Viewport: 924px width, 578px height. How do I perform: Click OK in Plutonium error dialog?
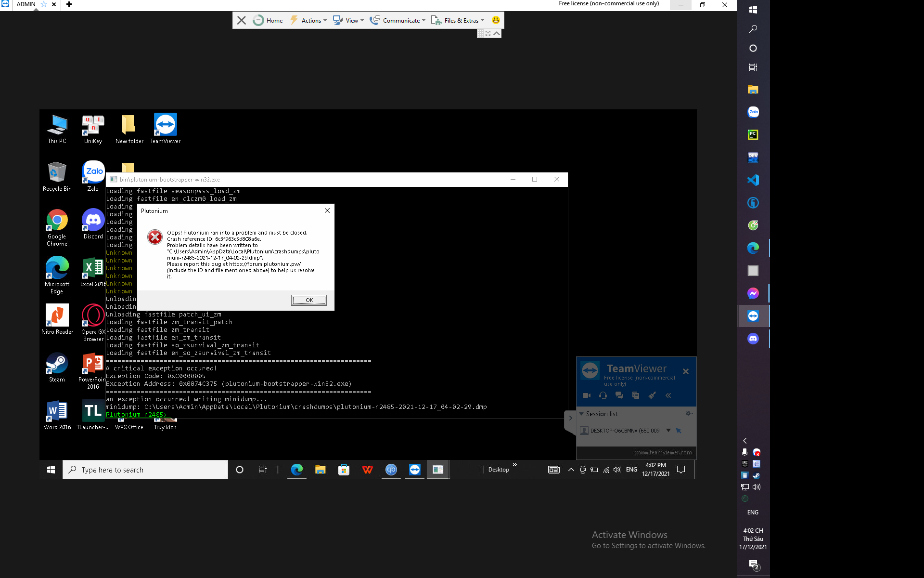(309, 300)
